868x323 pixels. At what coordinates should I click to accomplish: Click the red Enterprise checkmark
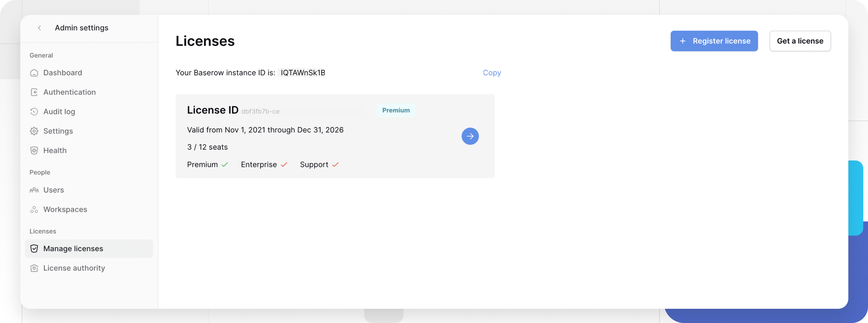coord(284,165)
